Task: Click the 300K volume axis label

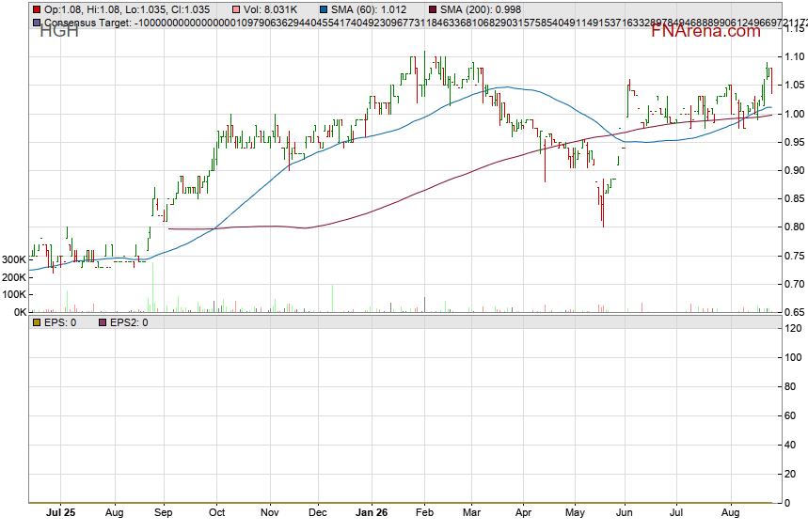Action: click(14, 260)
